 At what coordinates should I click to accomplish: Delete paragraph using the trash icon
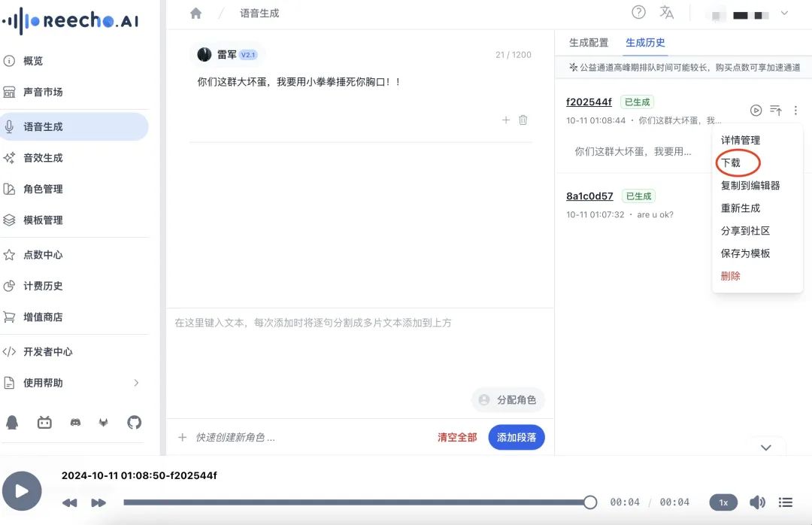(x=523, y=120)
